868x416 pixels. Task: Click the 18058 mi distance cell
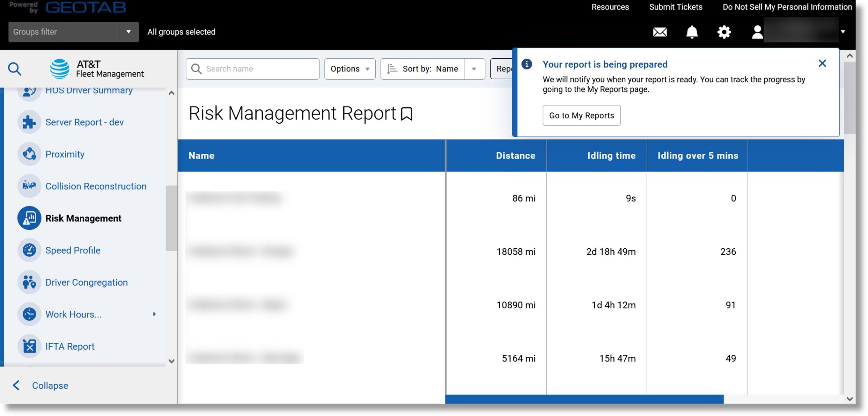tap(516, 252)
